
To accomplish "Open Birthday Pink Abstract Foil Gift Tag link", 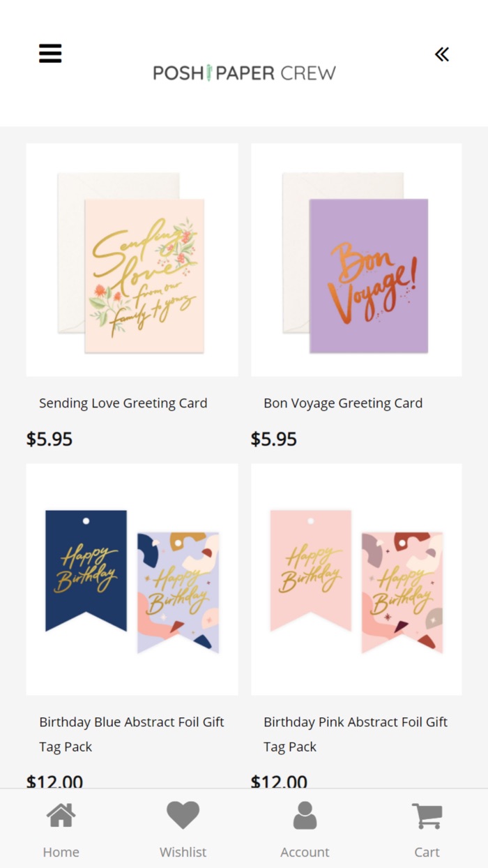I will click(x=356, y=734).
